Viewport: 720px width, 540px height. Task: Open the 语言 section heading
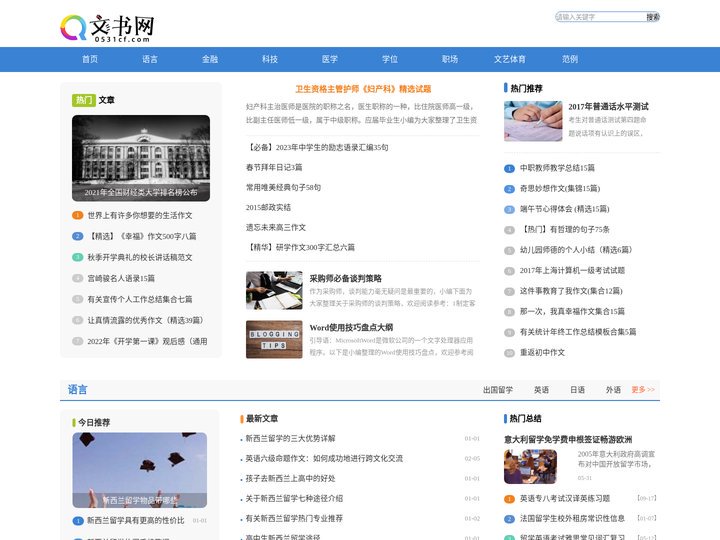pyautogui.click(x=77, y=390)
